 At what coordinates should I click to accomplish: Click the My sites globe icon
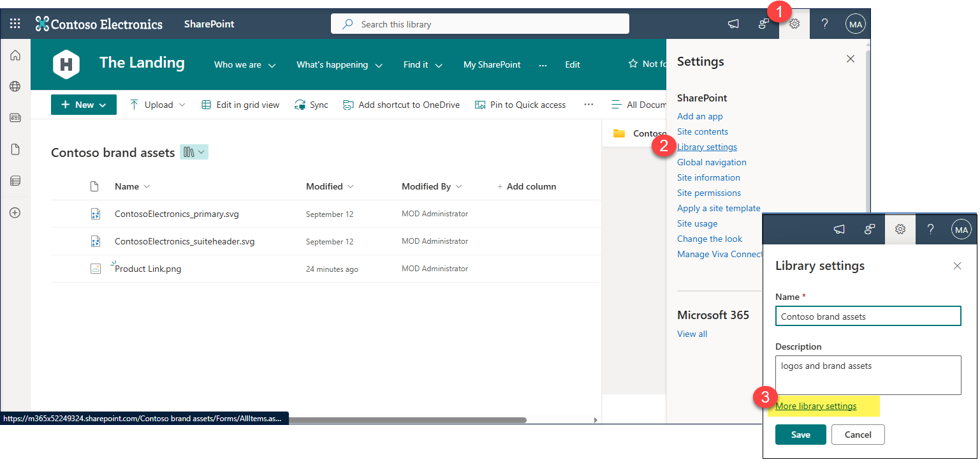coord(15,87)
